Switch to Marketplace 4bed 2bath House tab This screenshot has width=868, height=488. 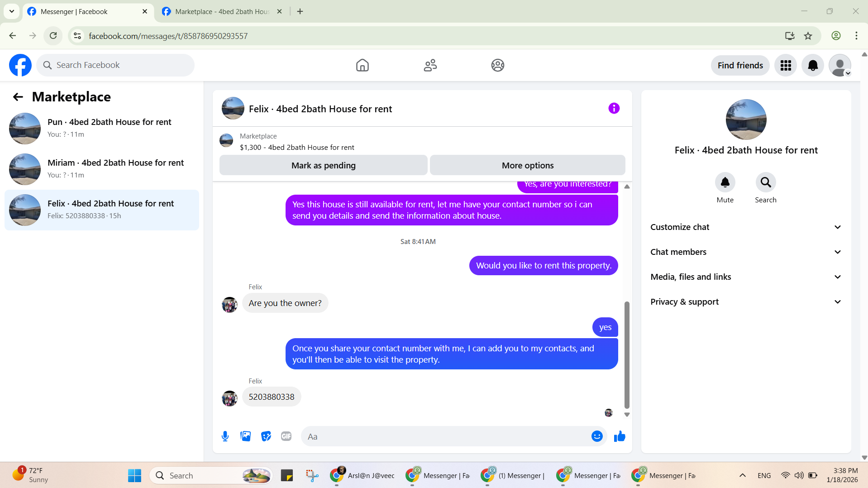tap(223, 11)
